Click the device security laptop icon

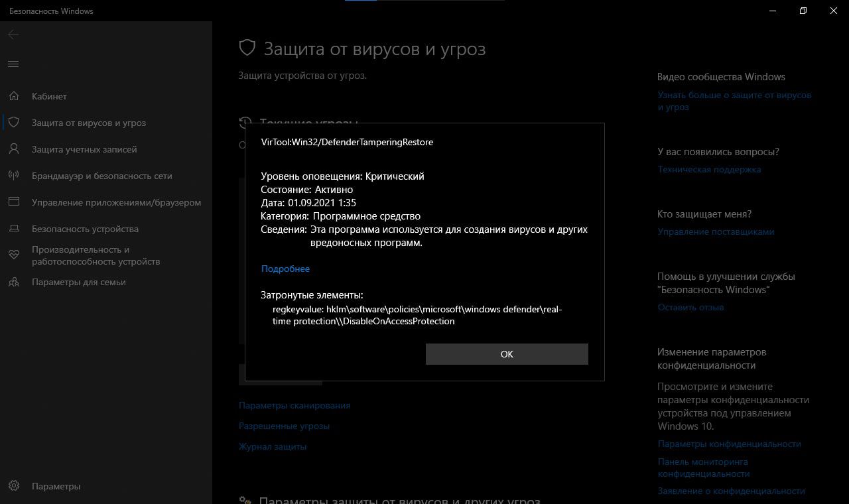click(x=14, y=229)
